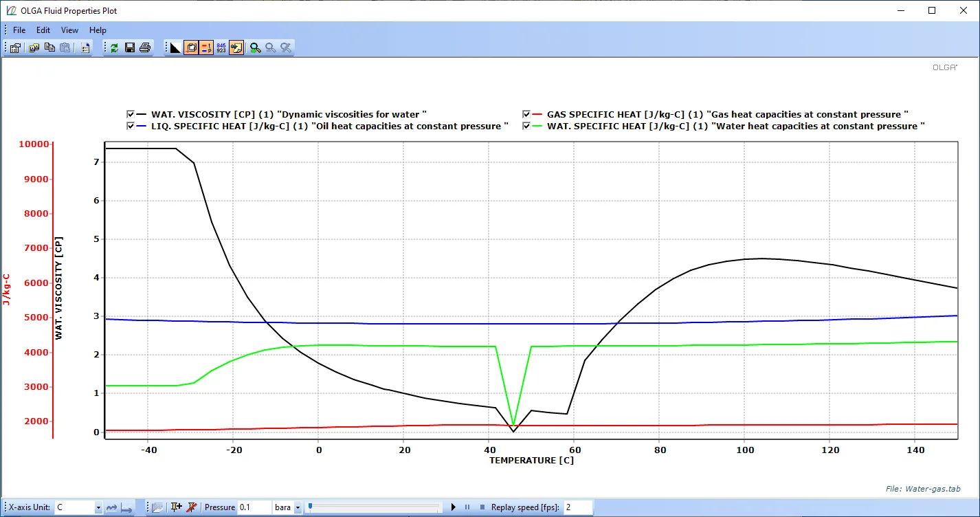Toggle LIQ. SPECIFIC HEAT series checkbox

click(x=131, y=126)
